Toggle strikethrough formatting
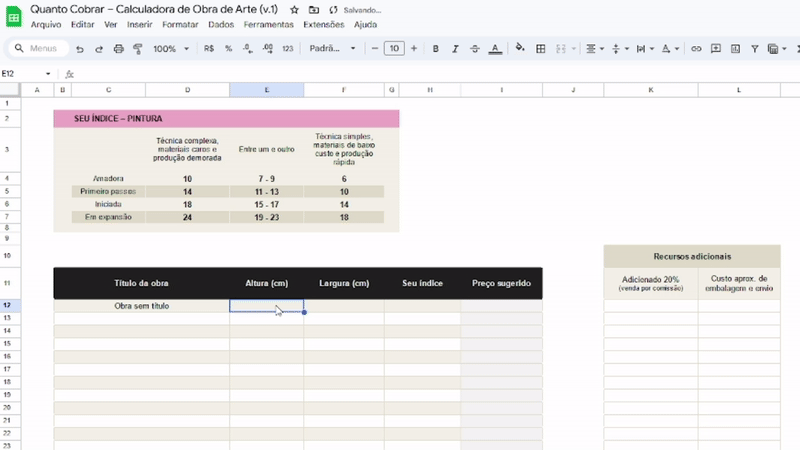 pos(474,48)
